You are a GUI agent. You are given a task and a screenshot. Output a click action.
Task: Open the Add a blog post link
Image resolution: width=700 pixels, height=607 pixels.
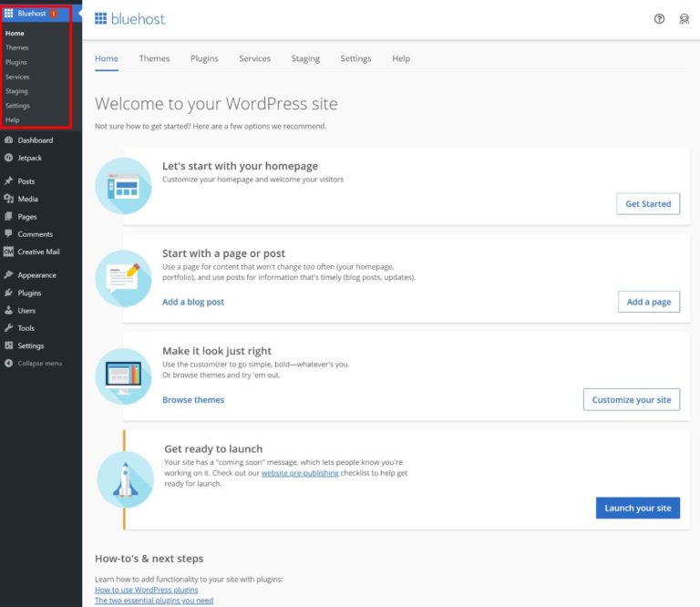(193, 302)
